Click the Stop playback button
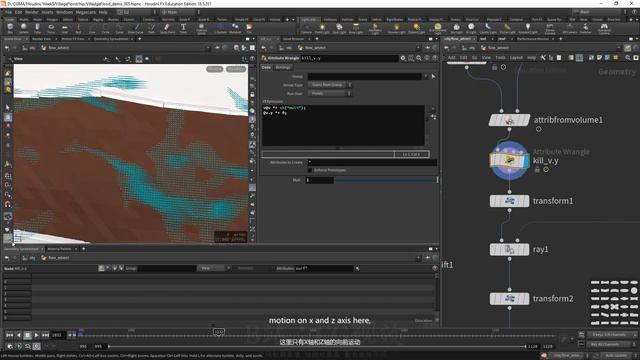This screenshot has height=360, width=640. tap(27, 335)
